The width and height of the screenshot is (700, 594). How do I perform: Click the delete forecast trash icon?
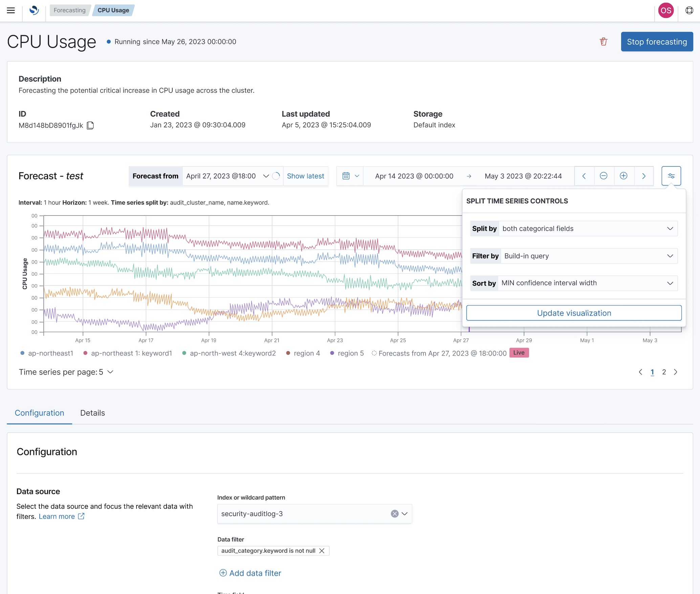click(x=604, y=41)
